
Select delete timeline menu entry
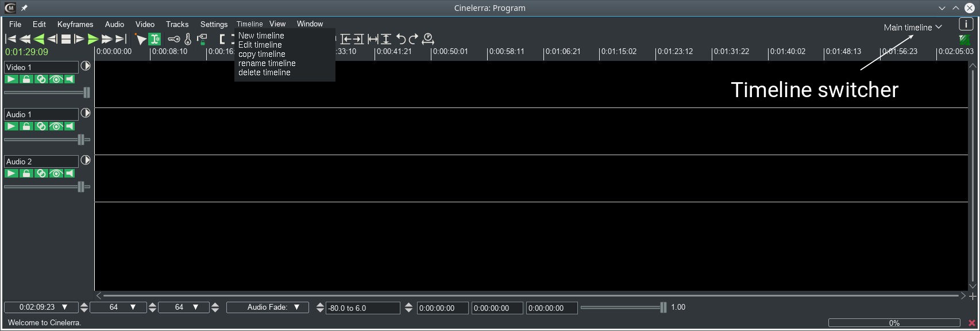(264, 72)
